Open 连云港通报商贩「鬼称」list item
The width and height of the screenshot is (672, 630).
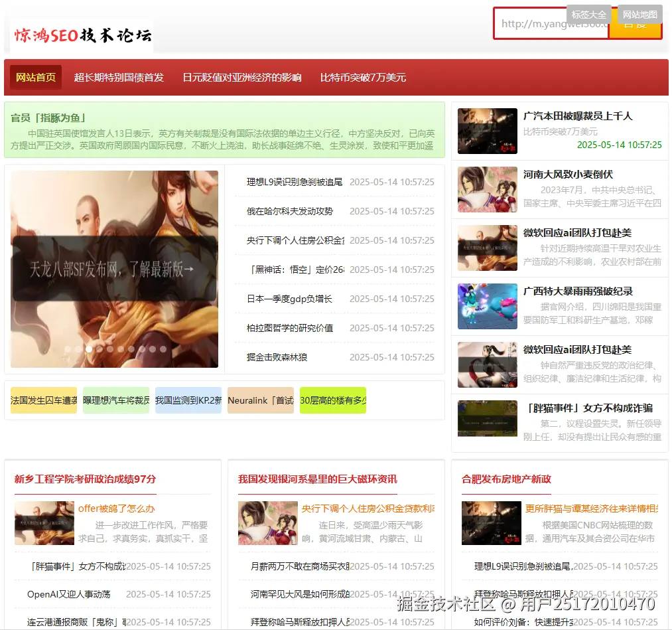click(x=77, y=622)
